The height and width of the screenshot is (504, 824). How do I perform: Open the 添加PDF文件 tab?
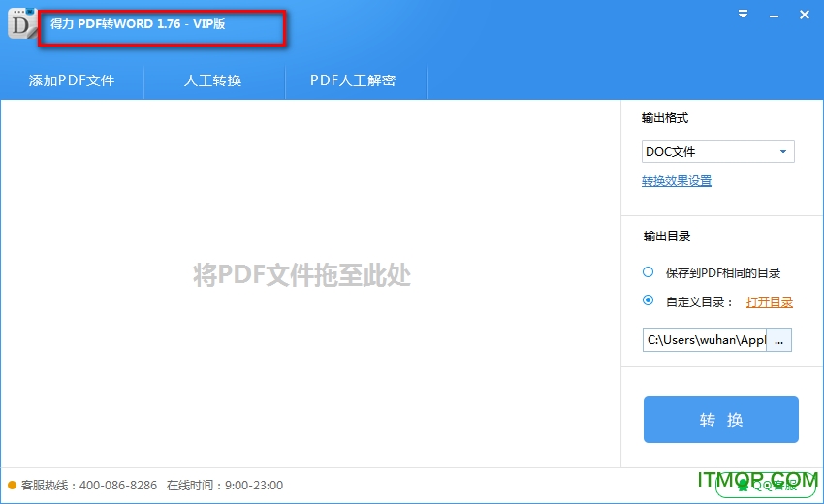coord(72,80)
